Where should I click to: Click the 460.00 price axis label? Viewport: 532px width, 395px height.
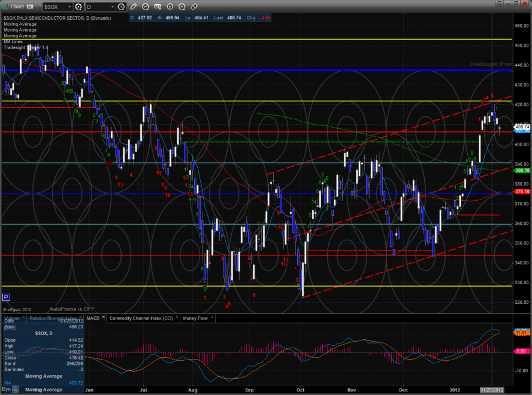521,25
